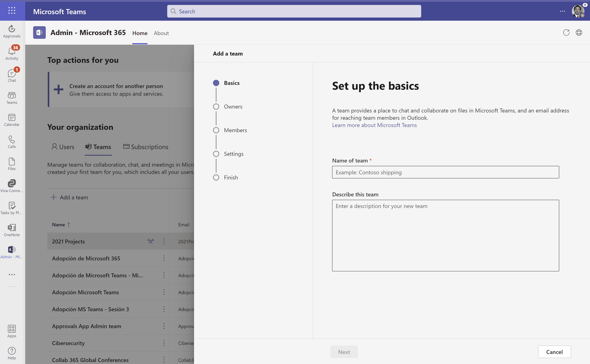Image resolution: width=590 pixels, height=364 pixels.
Task: Open OneNote from the sidebar
Action: click(12, 230)
